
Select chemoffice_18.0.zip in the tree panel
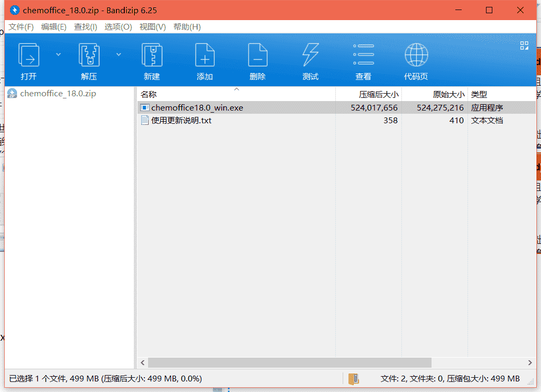click(x=58, y=94)
